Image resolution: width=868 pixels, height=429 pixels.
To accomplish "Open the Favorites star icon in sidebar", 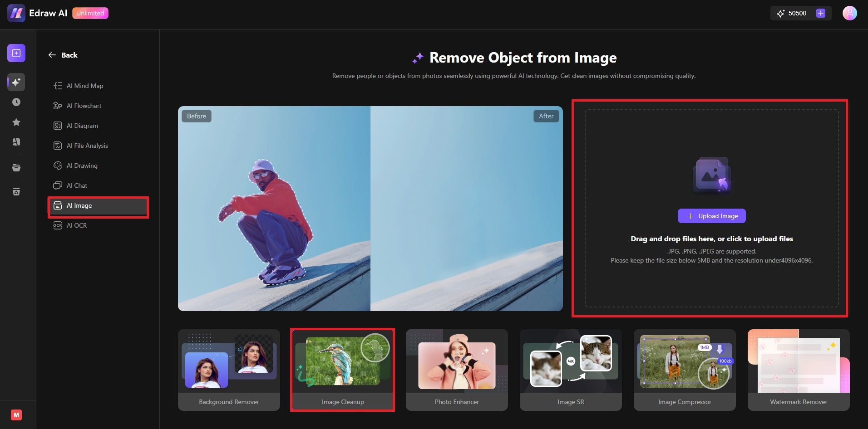I will 16,122.
